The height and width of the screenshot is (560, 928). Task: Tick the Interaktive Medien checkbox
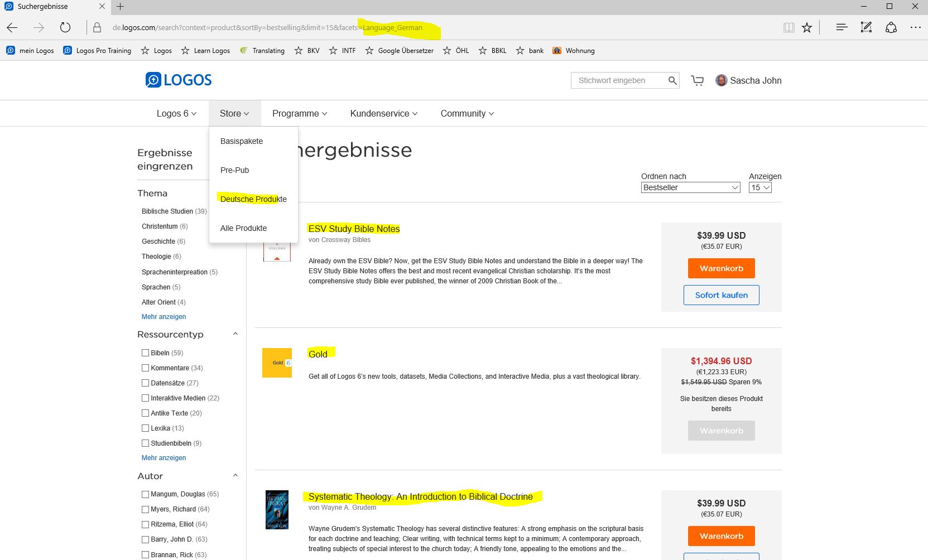click(145, 398)
